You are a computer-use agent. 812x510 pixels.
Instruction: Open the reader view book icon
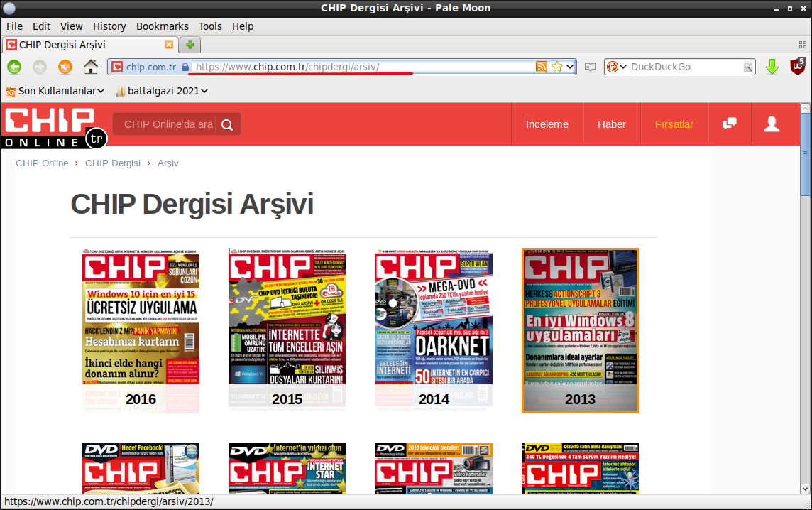coord(591,67)
